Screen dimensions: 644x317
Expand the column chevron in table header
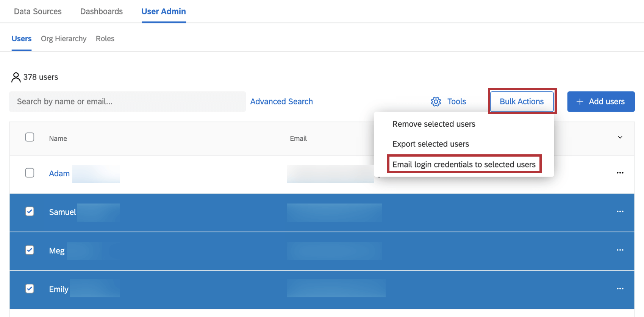coord(620,137)
